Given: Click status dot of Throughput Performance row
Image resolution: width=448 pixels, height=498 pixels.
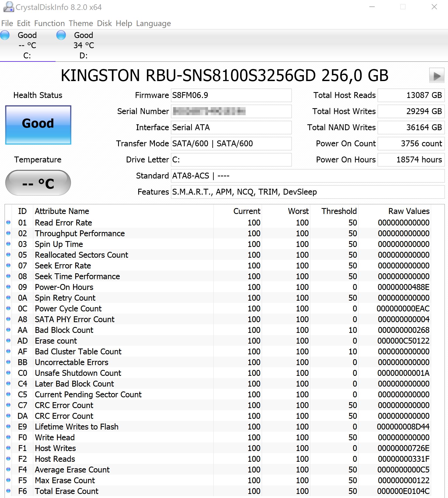Looking at the screenshot, I should (8, 233).
